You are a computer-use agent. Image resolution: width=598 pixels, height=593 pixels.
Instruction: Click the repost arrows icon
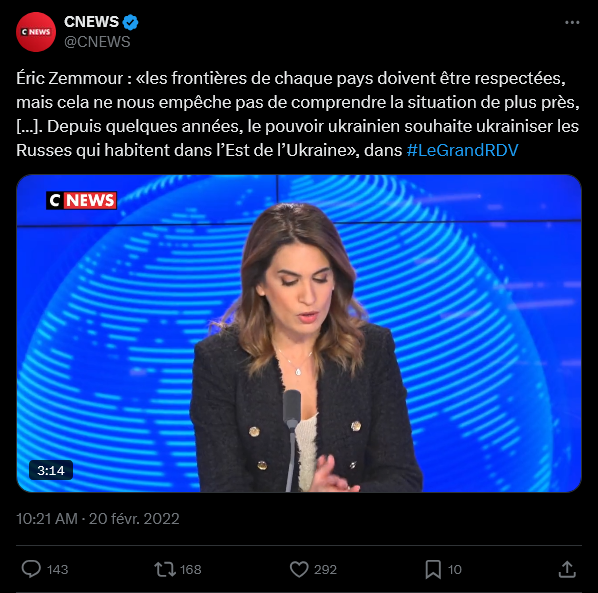[x=165, y=569]
